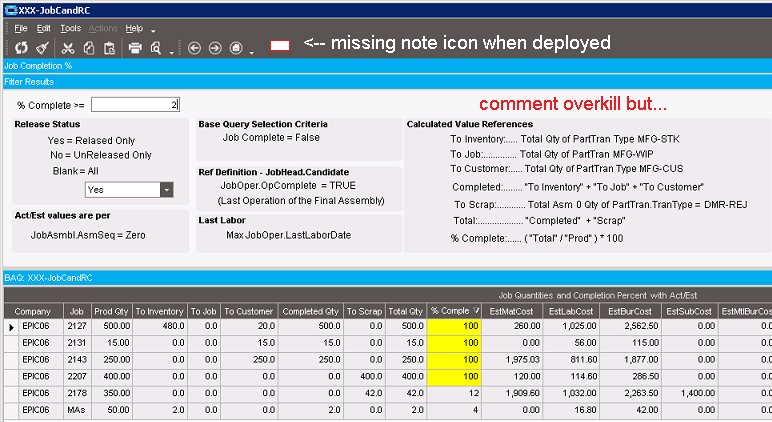Click the 1,975.03 EstMatCost cell
The width and height of the screenshot is (772, 422).
coord(512,360)
